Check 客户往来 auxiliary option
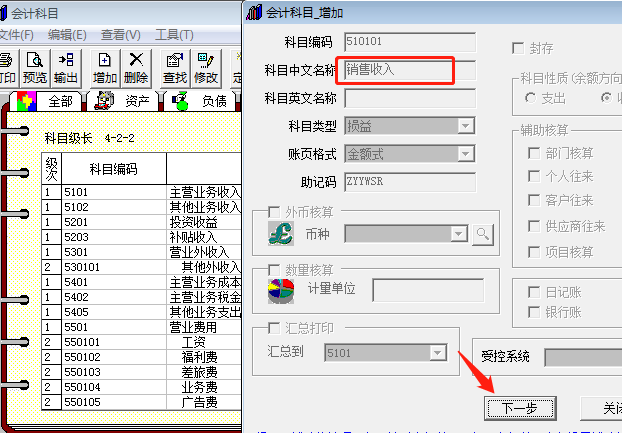This screenshot has height=433, width=622. [534, 200]
